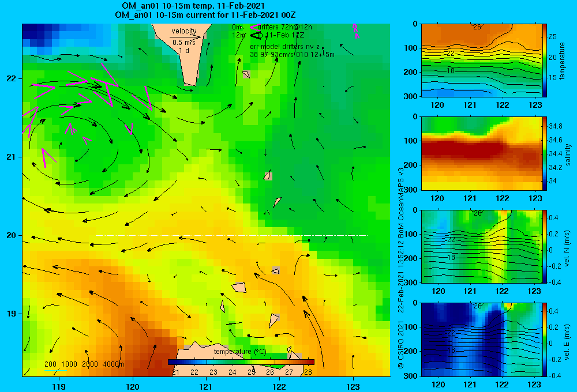The width and height of the screenshot is (577, 392).
Task: Click the main temperature color bar at map bottom
Action: pyautogui.click(x=241, y=362)
